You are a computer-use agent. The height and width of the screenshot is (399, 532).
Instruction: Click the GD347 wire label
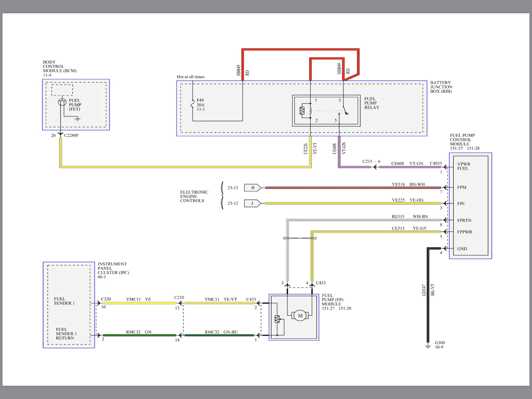tap(424, 290)
